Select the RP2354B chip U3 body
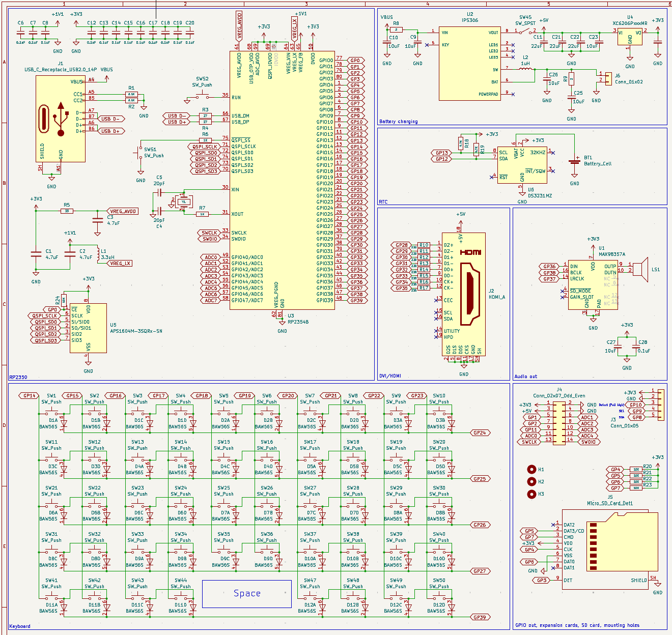The image size is (672, 635). coord(282,180)
